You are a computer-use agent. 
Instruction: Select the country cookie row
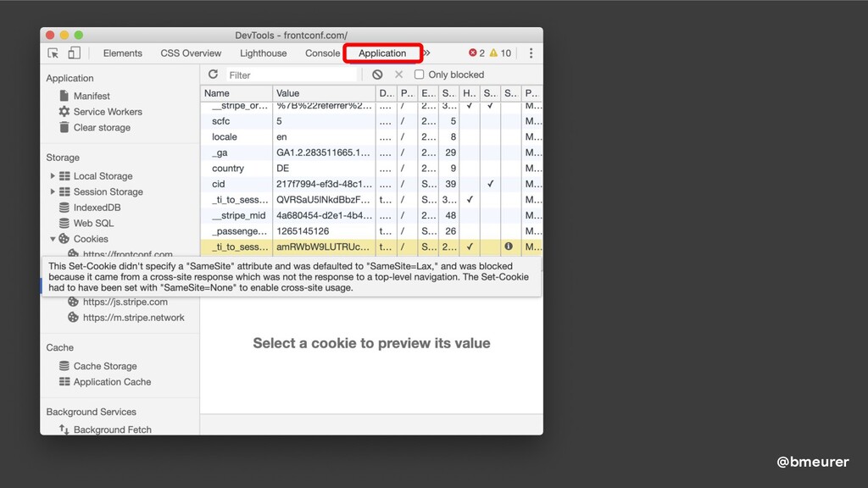click(371, 169)
